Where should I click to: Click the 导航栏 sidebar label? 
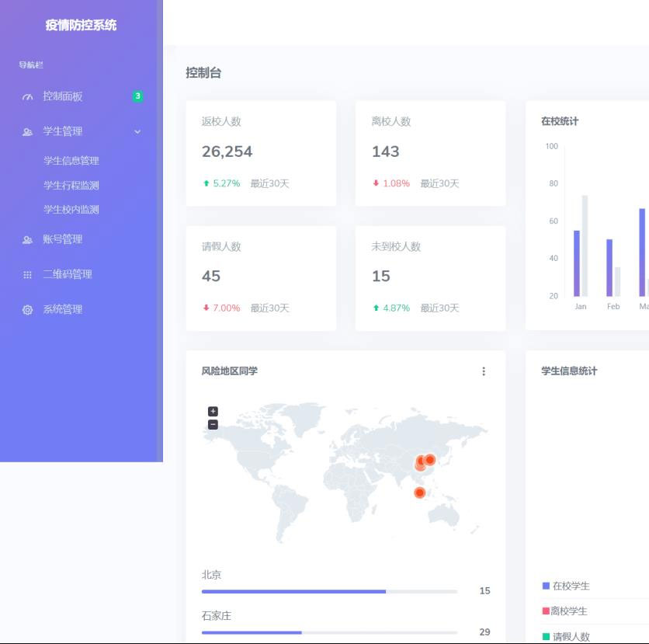point(31,65)
